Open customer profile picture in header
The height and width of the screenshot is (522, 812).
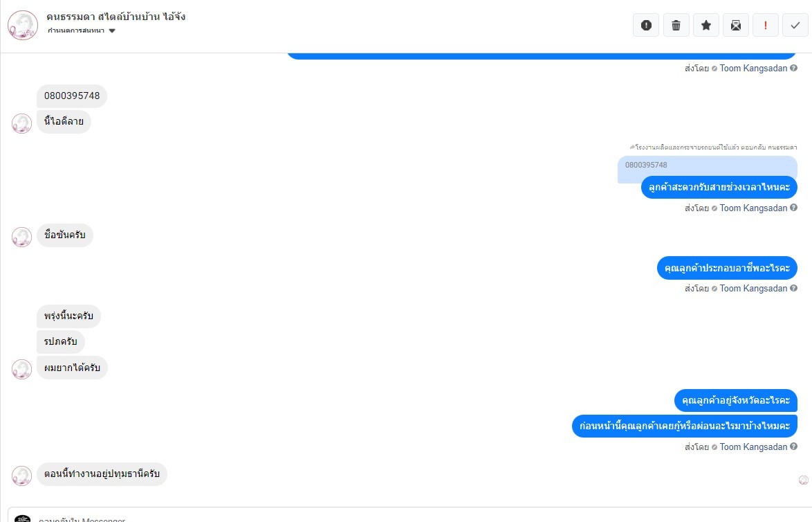click(23, 25)
